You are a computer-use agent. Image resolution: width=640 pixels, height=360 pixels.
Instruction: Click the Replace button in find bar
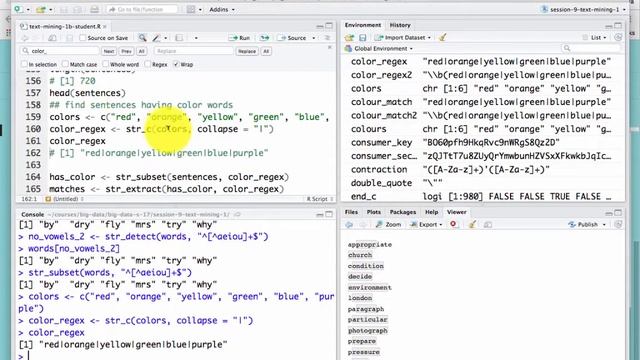(x=247, y=51)
